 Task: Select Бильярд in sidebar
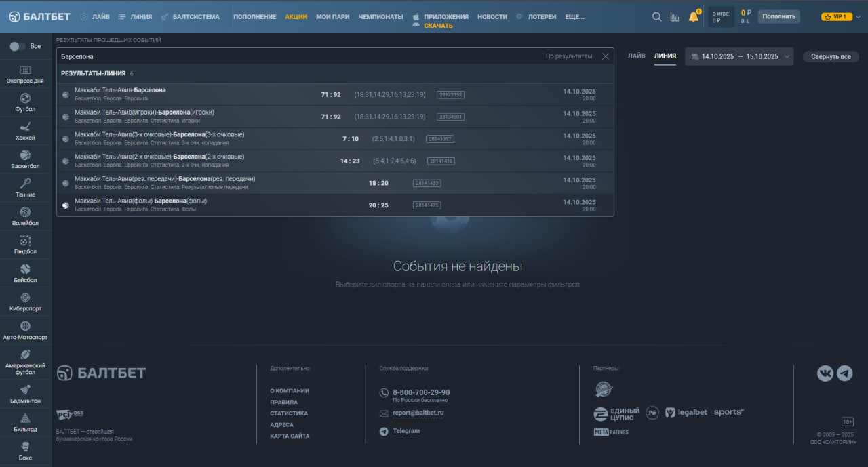pyautogui.click(x=25, y=423)
